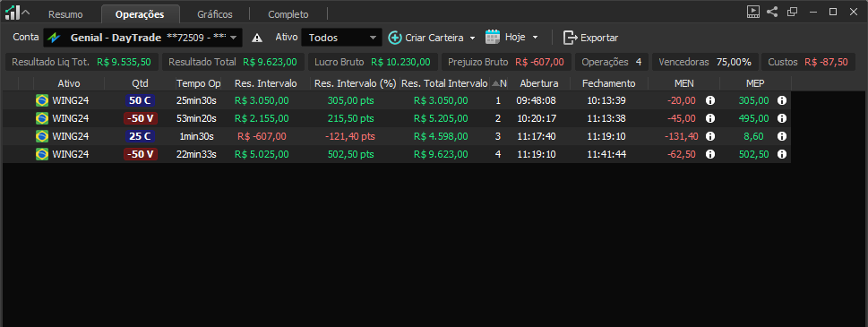Click the detach window icon
This screenshot has height=327, width=868.
click(792, 12)
